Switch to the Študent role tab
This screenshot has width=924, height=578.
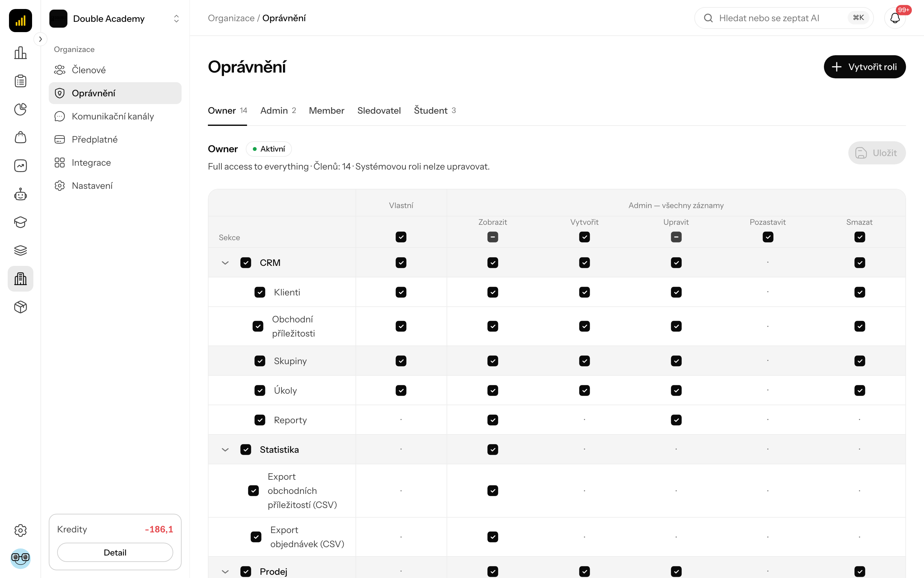click(434, 110)
